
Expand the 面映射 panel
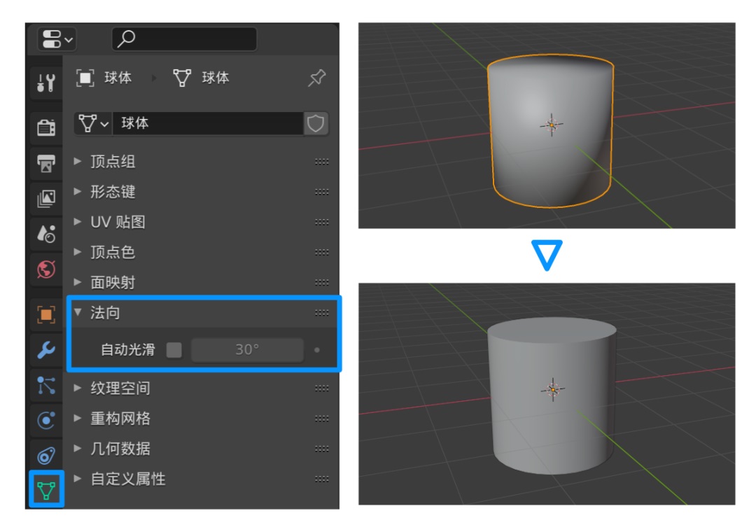click(78, 282)
